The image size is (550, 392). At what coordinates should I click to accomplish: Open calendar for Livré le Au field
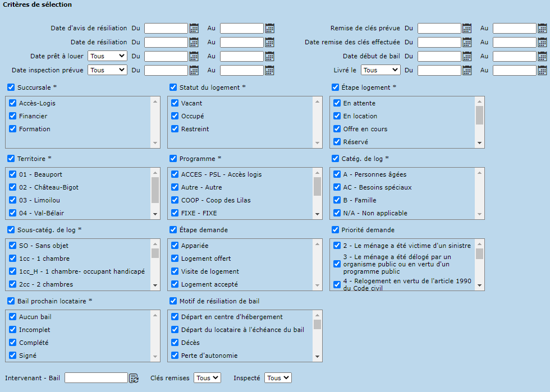click(x=542, y=70)
